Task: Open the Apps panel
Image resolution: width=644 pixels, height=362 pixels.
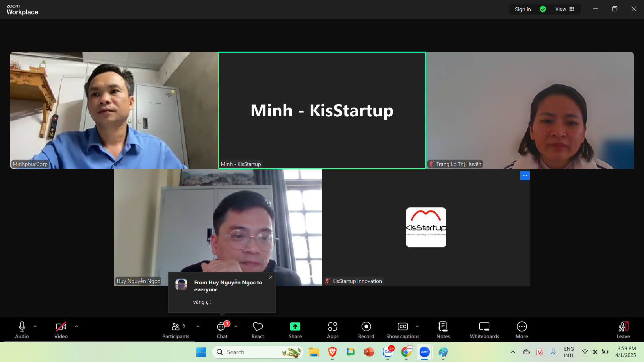Action: tap(333, 330)
